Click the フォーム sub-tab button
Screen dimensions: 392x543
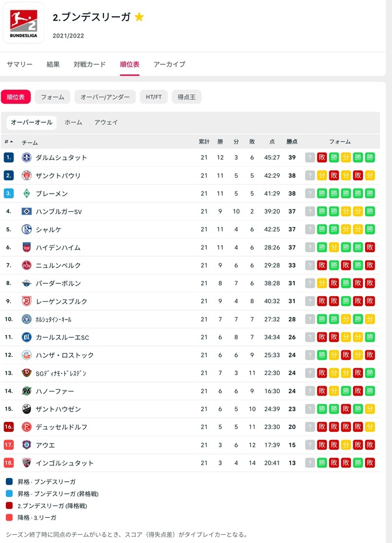(x=53, y=97)
